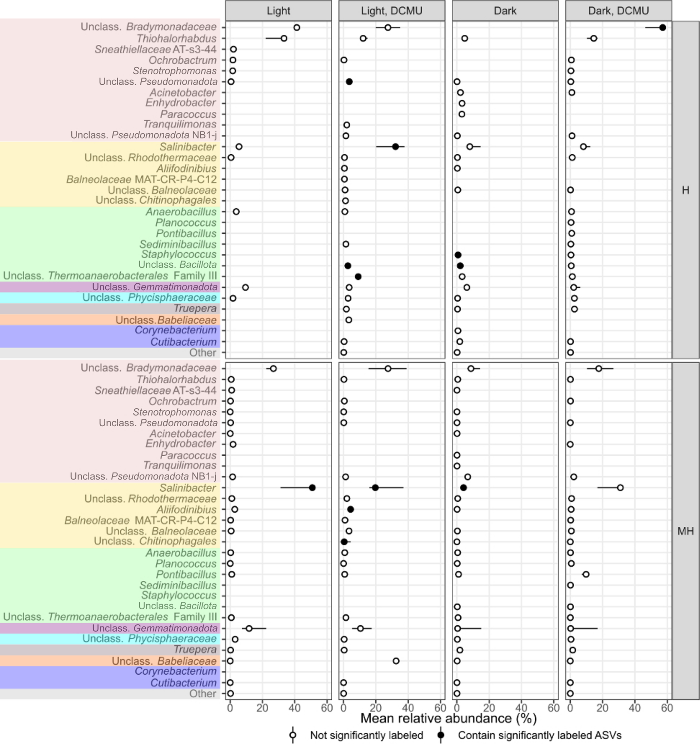Click "Unclass. Phycisphaeraceae" label in the H section
The width and height of the screenshot is (700, 744).
(150, 298)
